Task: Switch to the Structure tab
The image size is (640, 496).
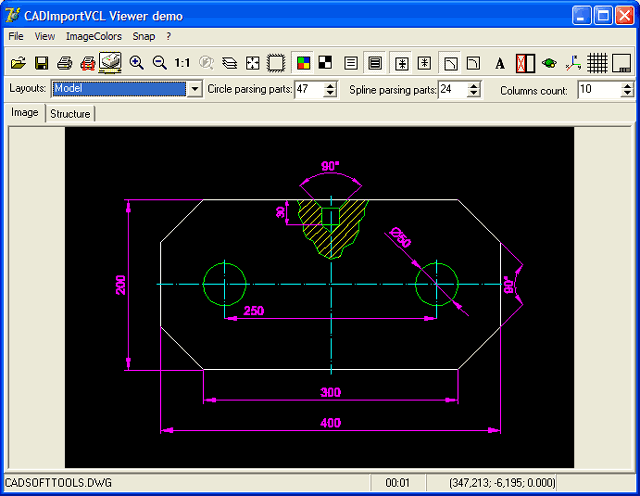Action: pos(70,114)
